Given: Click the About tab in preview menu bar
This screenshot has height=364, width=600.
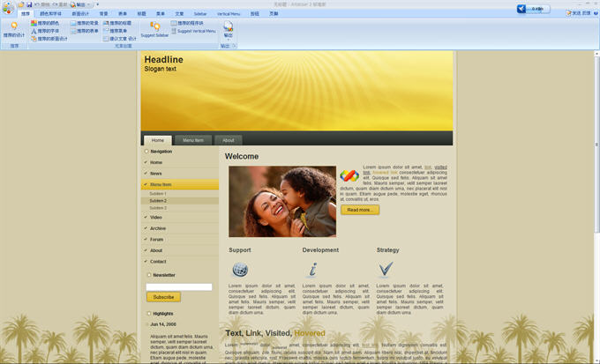Looking at the screenshot, I should click(x=228, y=140).
